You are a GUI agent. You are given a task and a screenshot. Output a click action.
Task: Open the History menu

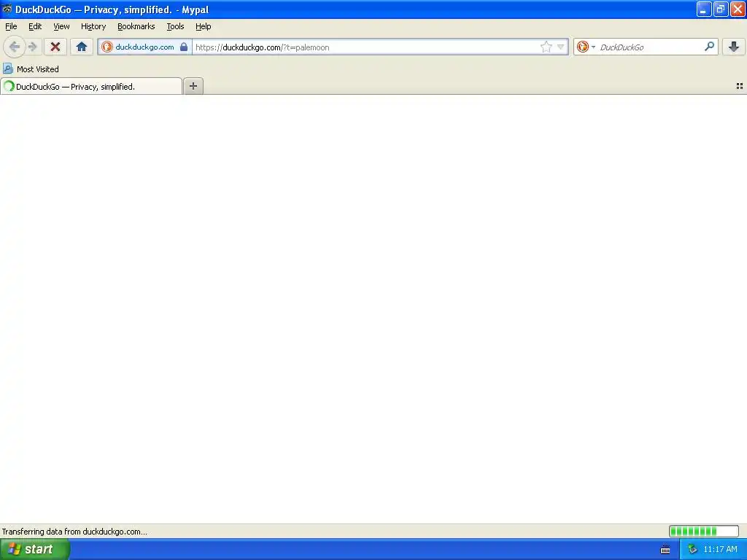pyautogui.click(x=93, y=26)
